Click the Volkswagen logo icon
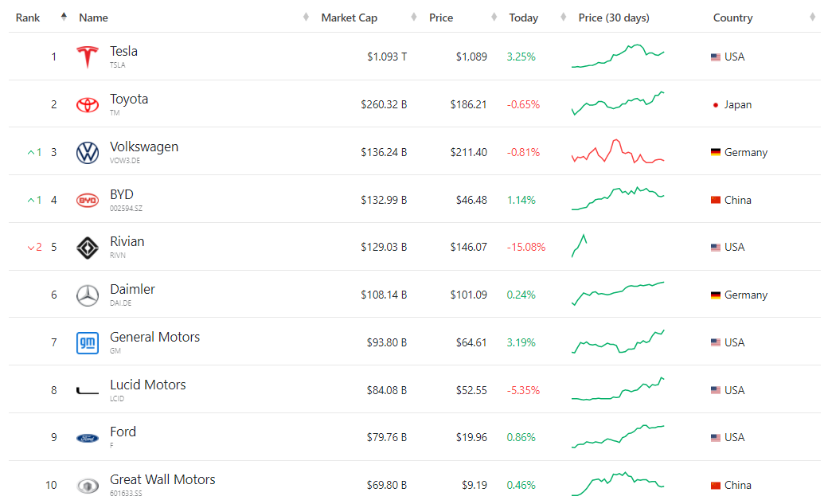The height and width of the screenshot is (504, 824). point(88,153)
